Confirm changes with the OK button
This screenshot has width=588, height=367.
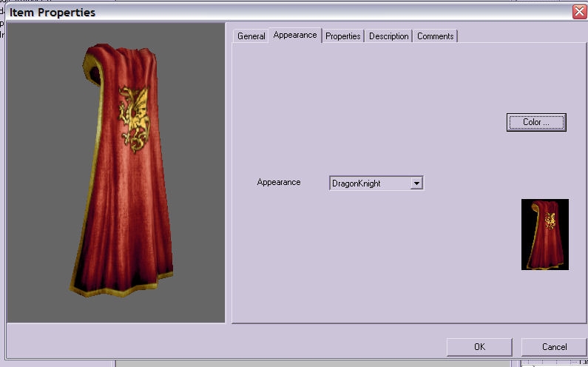pos(479,346)
